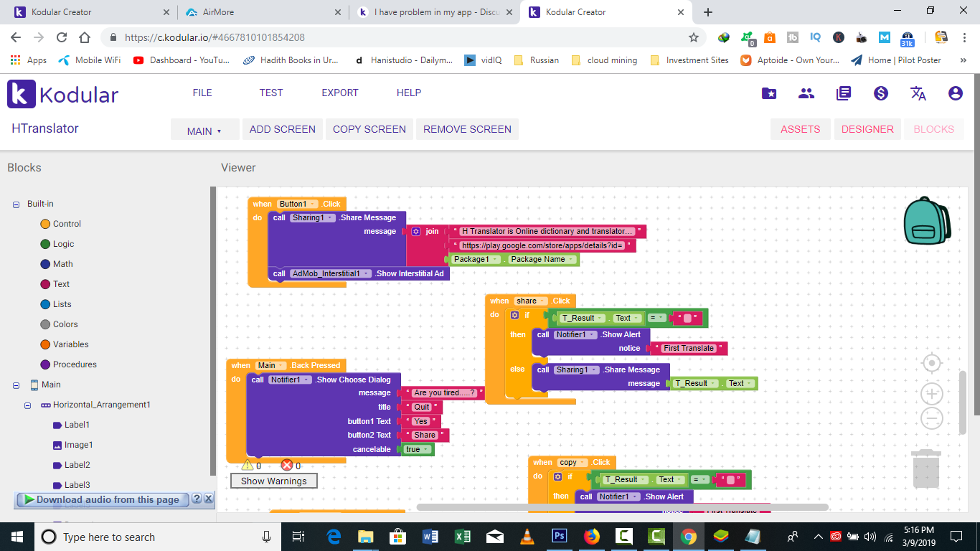Open the cancelable true dropdown
This screenshot has width=980, height=551.
point(418,449)
